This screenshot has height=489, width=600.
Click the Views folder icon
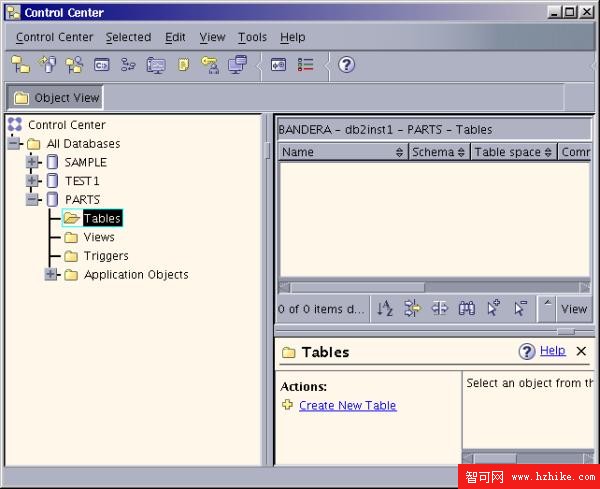pyautogui.click(x=71, y=237)
